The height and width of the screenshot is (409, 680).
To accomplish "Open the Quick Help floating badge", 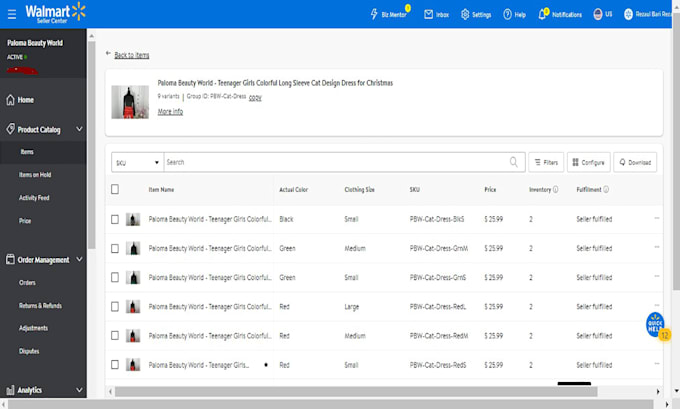I will coord(655,324).
